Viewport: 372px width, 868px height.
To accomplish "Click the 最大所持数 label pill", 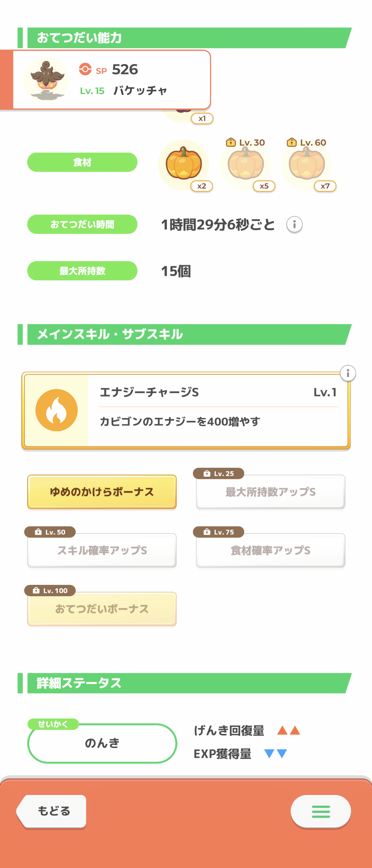I will [82, 271].
